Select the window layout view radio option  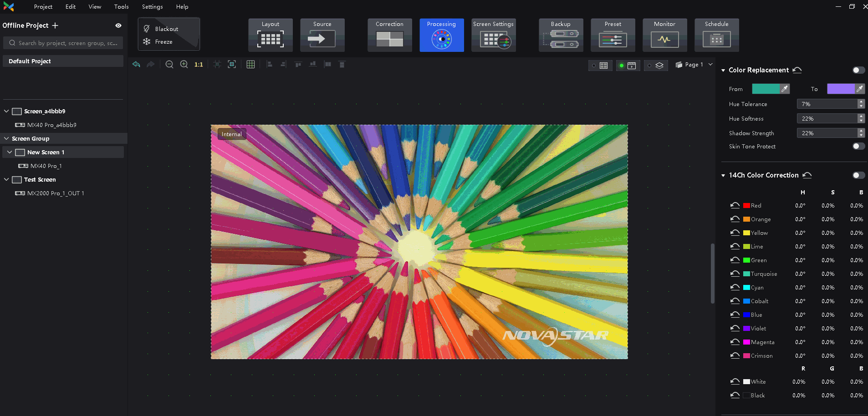[600, 66]
